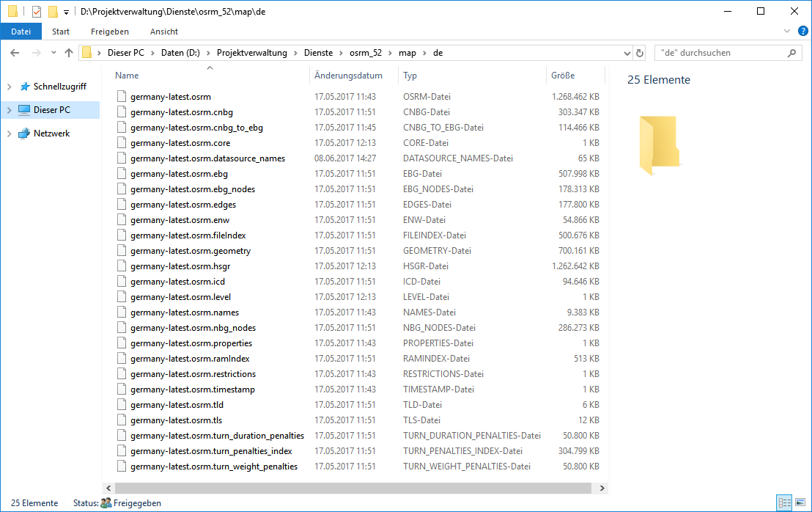Select file germany-latest.osrm.cnbg
This screenshot has height=512, width=812.
181,112
